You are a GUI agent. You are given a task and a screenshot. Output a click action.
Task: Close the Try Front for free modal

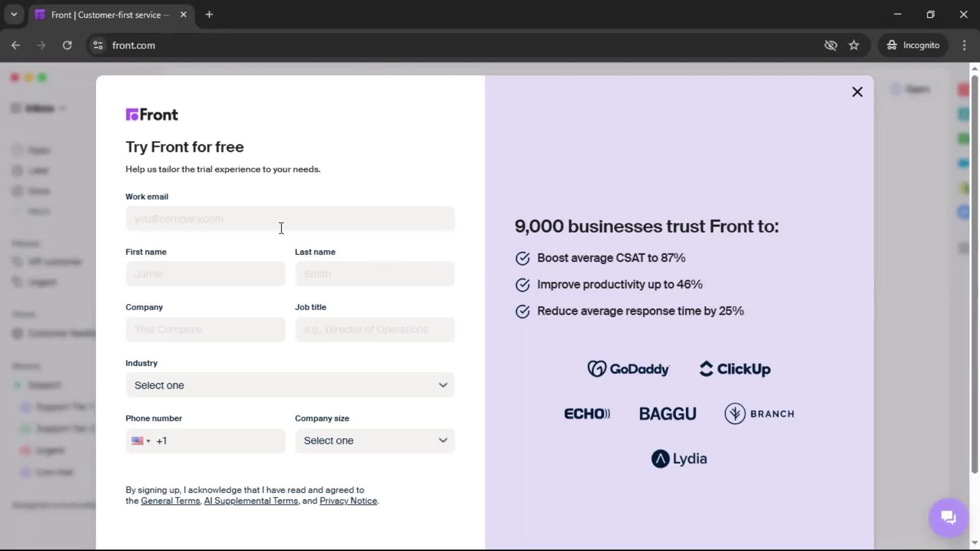point(857,92)
